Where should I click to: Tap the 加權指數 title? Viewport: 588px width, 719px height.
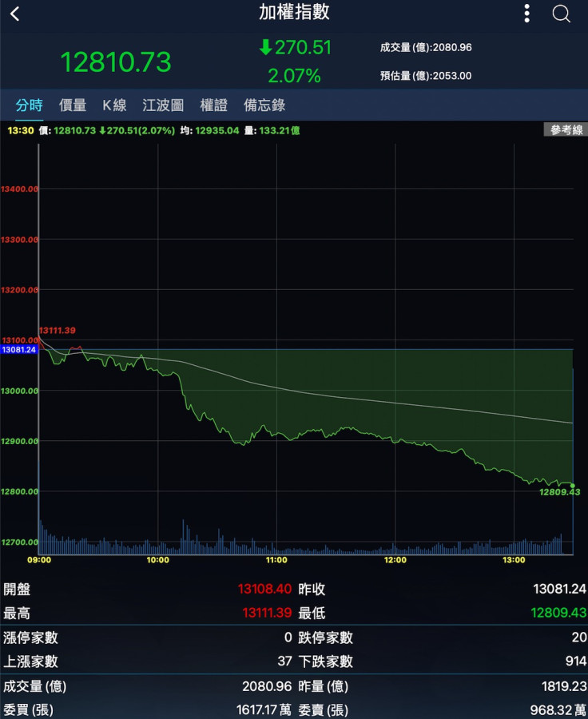294,13
